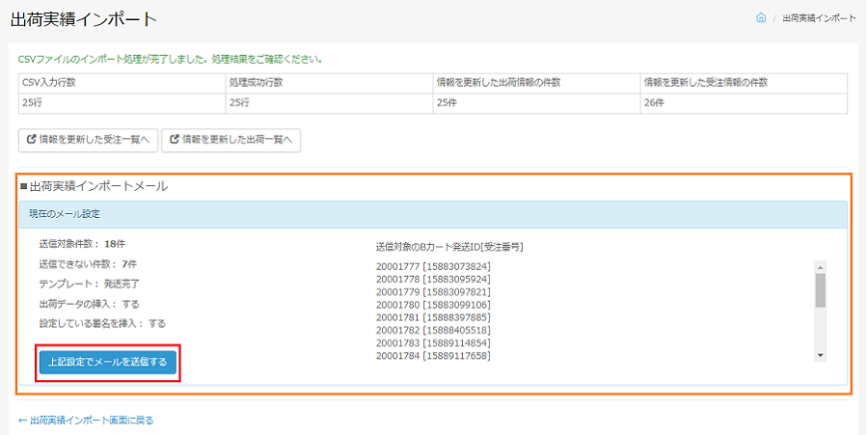Click the ID list scrollbar thumb
Viewport: 868px width, 435px height.
[821, 290]
